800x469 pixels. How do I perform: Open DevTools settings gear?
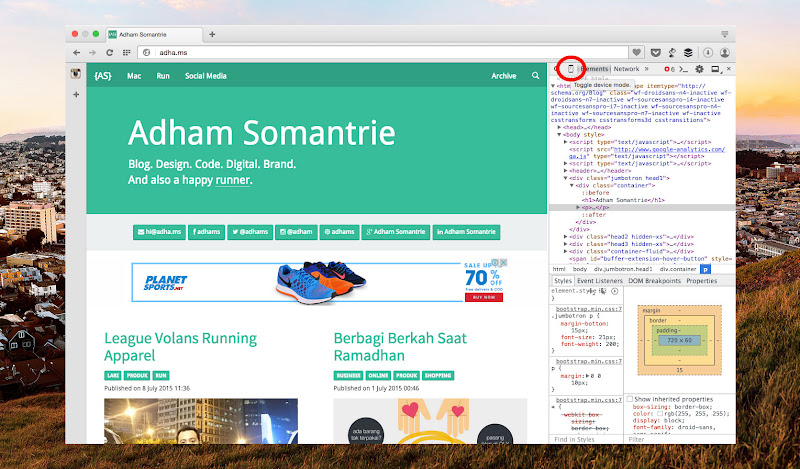click(699, 69)
